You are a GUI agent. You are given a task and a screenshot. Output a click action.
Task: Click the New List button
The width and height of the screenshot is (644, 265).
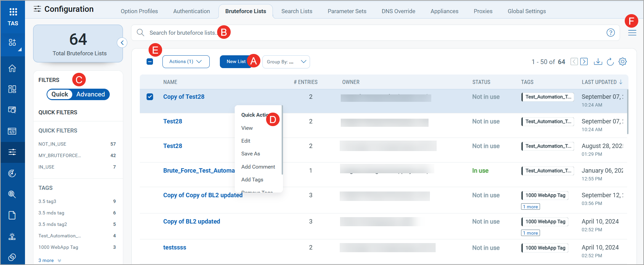[236, 62]
